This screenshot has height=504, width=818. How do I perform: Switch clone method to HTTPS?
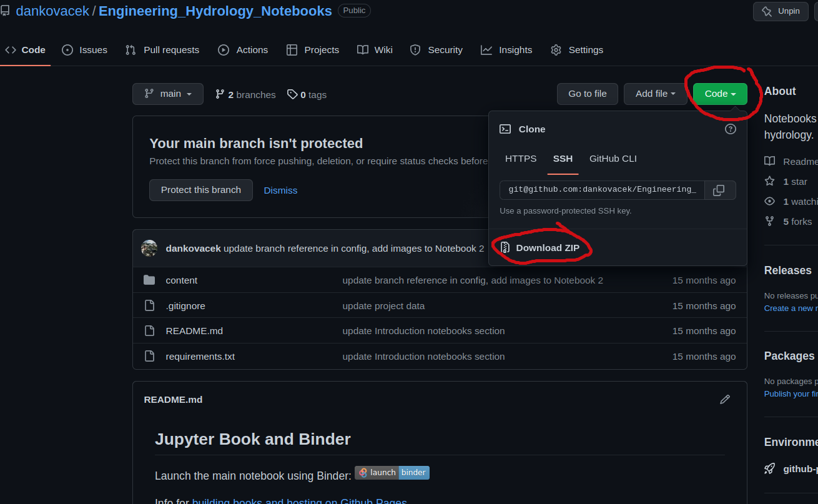coord(521,159)
